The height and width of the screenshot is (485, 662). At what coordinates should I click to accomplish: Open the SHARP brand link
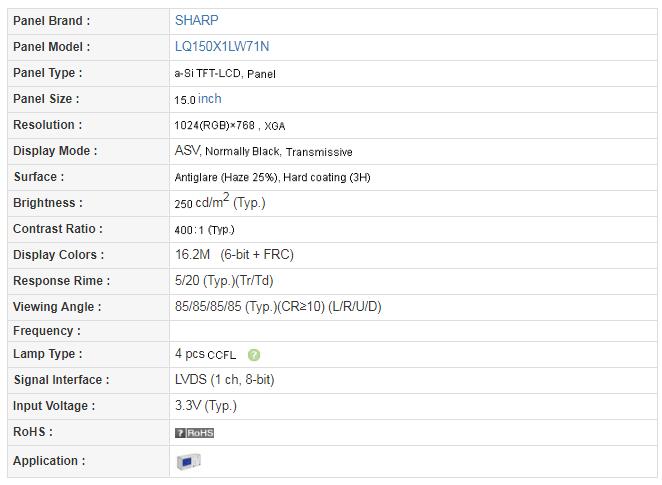point(196,20)
